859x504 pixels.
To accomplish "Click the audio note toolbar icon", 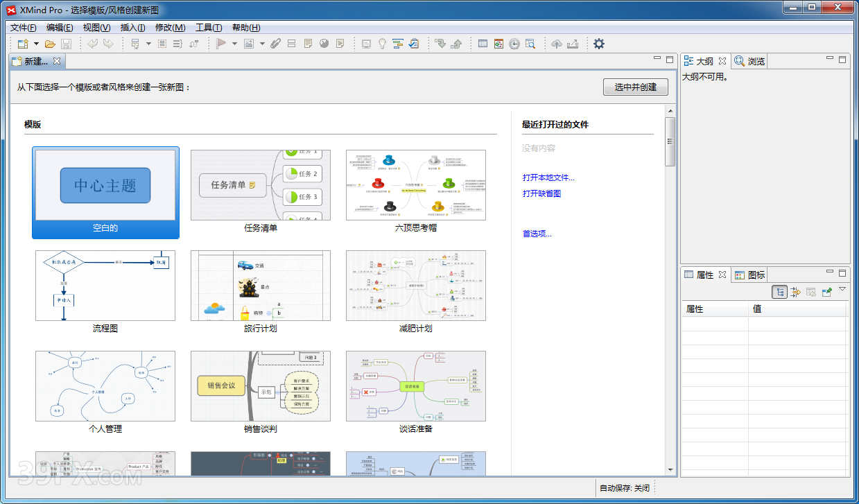I will [x=340, y=44].
